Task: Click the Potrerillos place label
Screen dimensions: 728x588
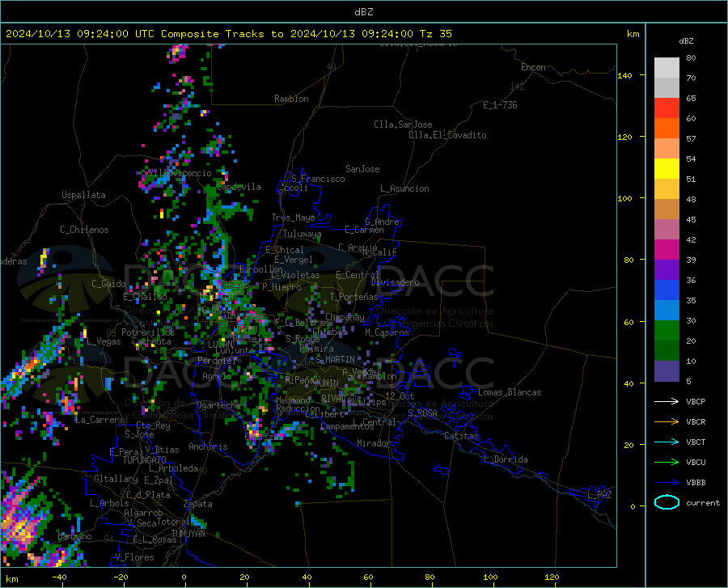Action: point(148,332)
